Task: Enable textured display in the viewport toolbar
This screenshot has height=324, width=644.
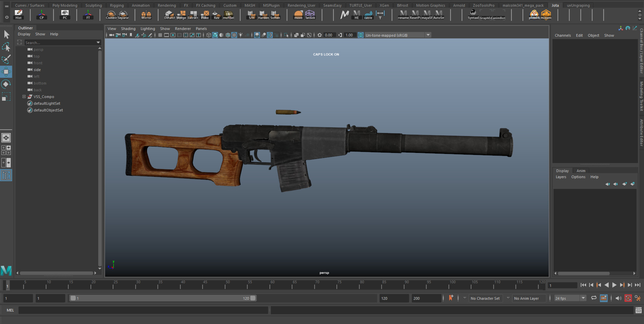Action: tap(234, 35)
